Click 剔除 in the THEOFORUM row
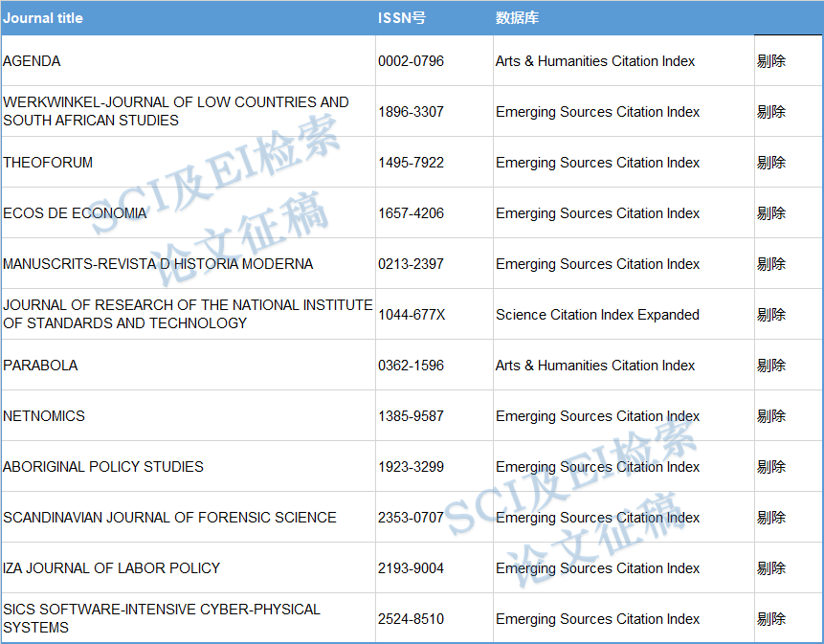The width and height of the screenshot is (824, 644). coord(770,163)
